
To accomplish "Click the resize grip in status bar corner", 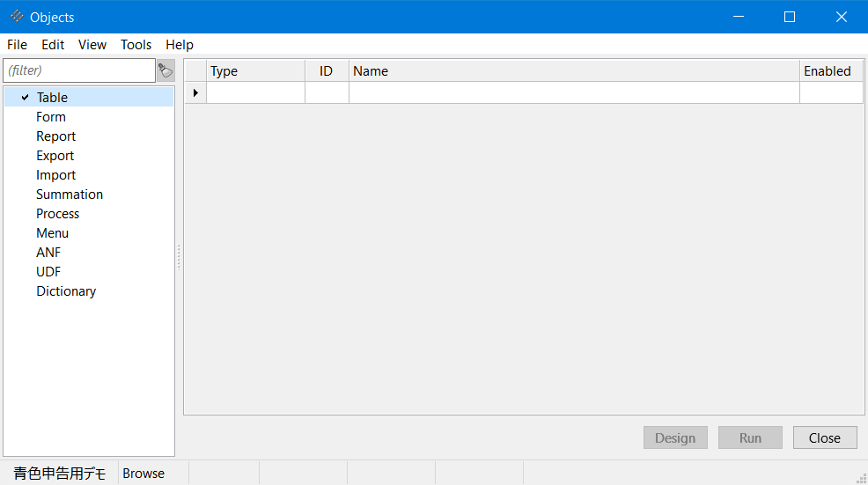I will point(861,478).
